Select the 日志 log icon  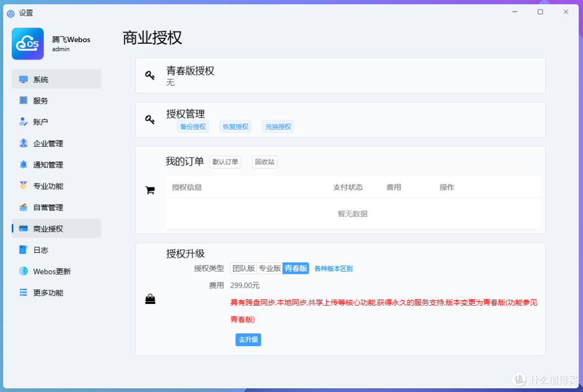(23, 249)
